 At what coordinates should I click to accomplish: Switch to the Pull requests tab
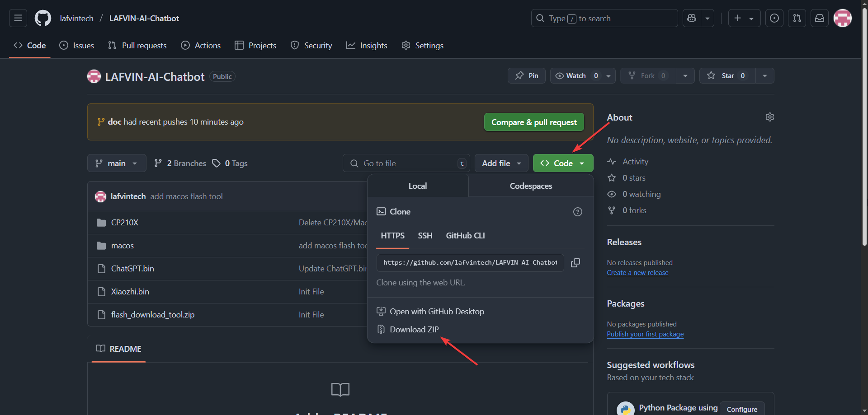click(x=137, y=46)
